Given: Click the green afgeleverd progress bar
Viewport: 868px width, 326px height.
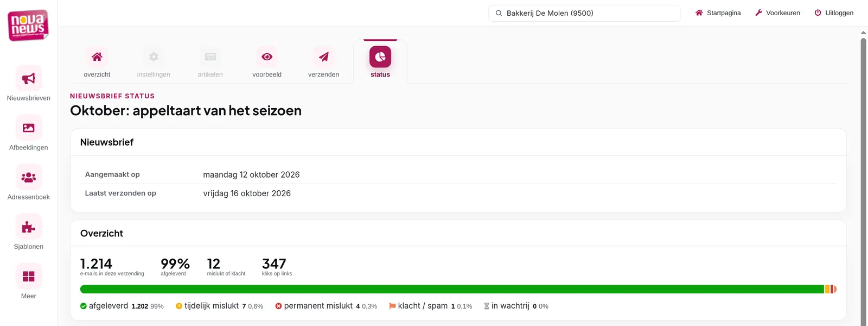Looking at the screenshot, I should tap(452, 289).
